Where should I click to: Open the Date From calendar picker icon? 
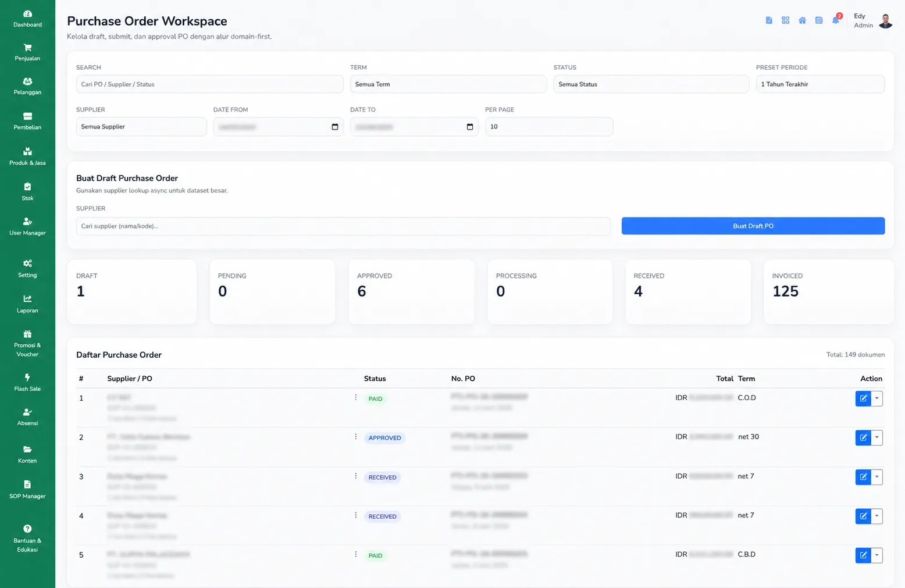pos(335,127)
